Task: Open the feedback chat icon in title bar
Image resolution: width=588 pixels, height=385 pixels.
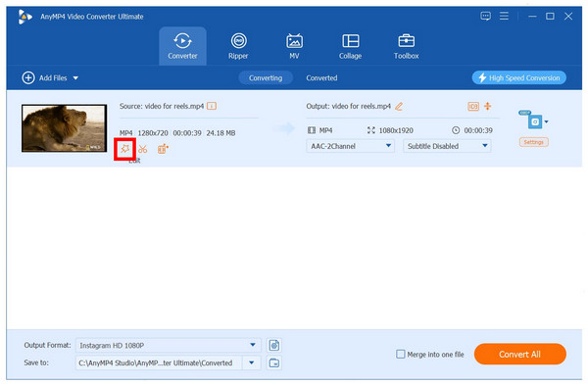Action: (x=486, y=16)
